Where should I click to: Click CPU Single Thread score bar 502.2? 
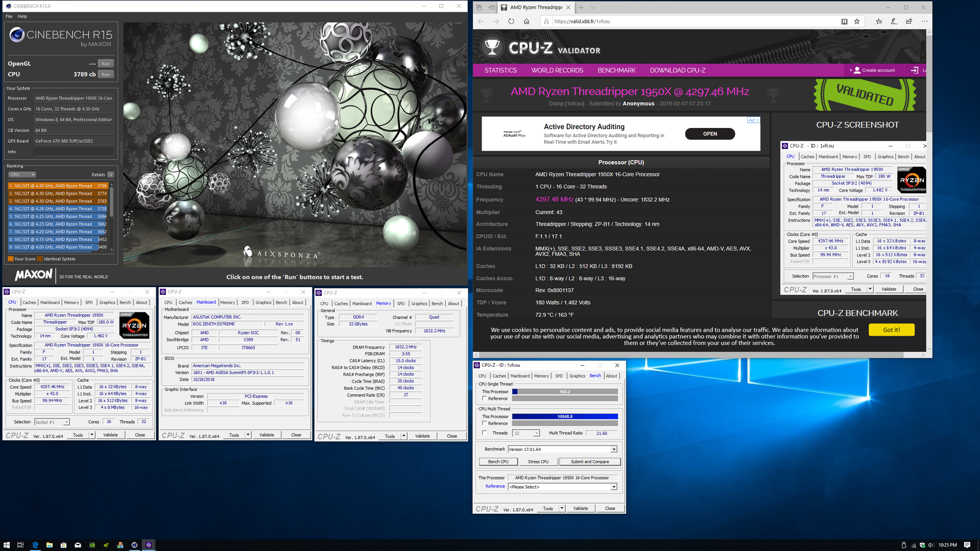565,392
